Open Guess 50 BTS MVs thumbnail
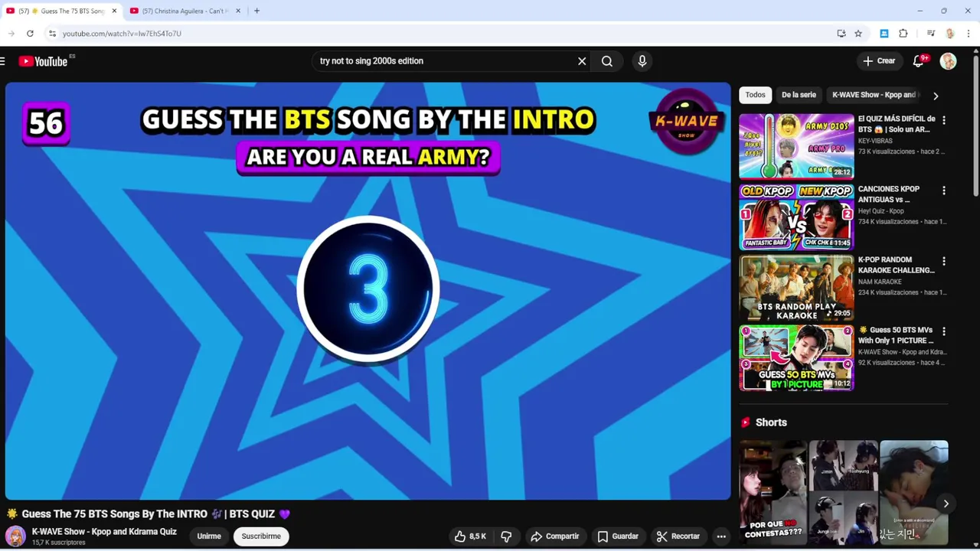The width and height of the screenshot is (980, 551). point(796,358)
